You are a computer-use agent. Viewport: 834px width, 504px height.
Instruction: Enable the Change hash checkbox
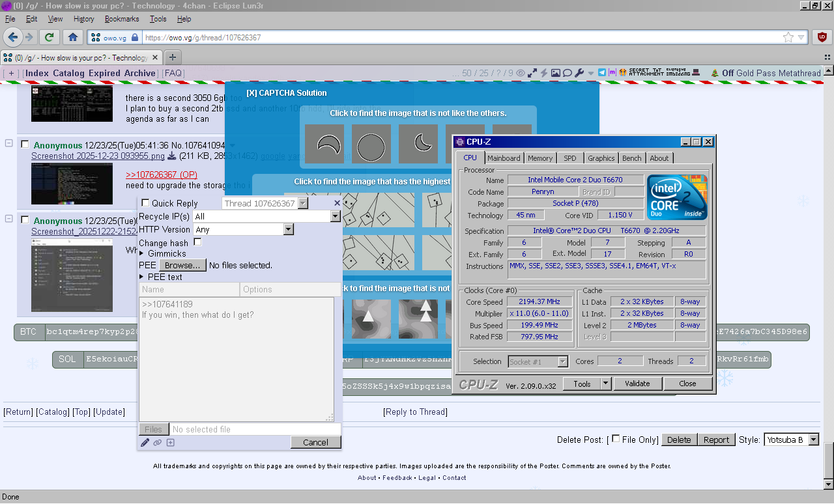197,242
